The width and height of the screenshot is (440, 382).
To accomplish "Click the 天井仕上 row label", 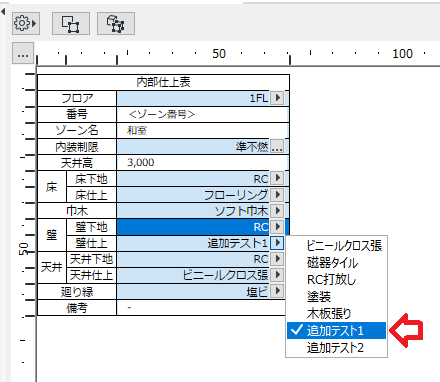I will [91, 275].
